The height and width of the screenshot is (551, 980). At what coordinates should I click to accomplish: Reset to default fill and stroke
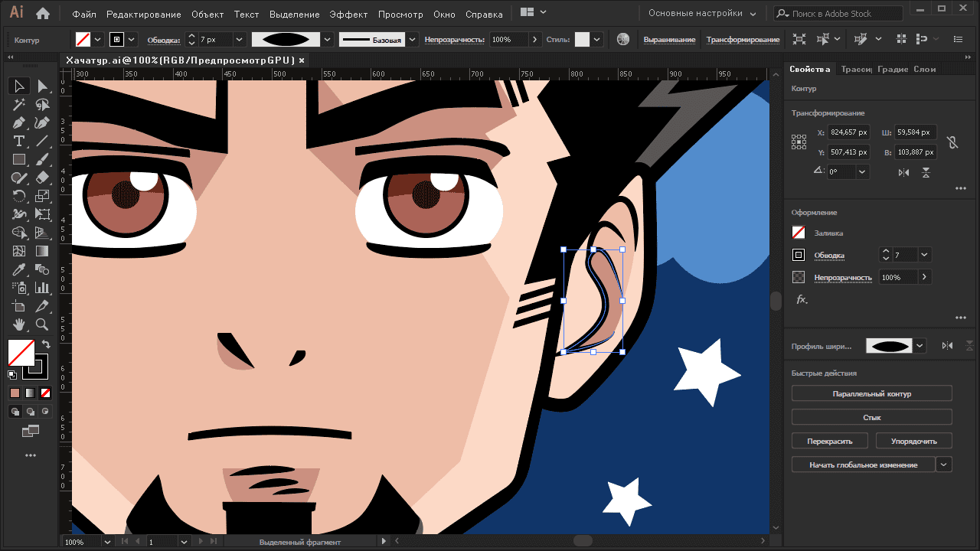(12, 375)
